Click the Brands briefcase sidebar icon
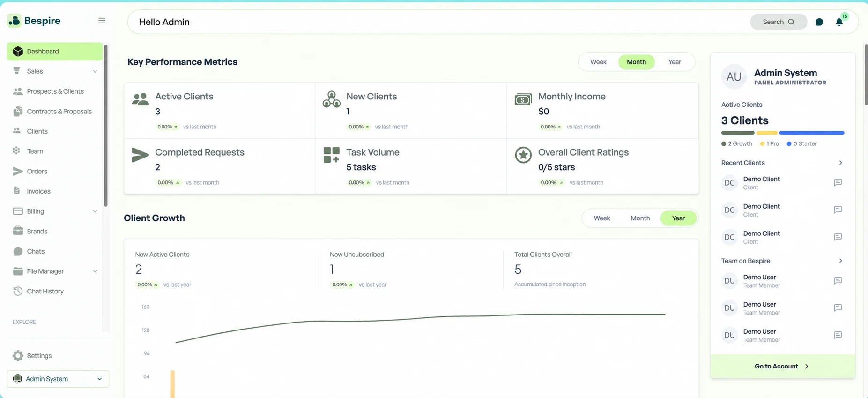This screenshot has height=398, width=868. coord(18,231)
